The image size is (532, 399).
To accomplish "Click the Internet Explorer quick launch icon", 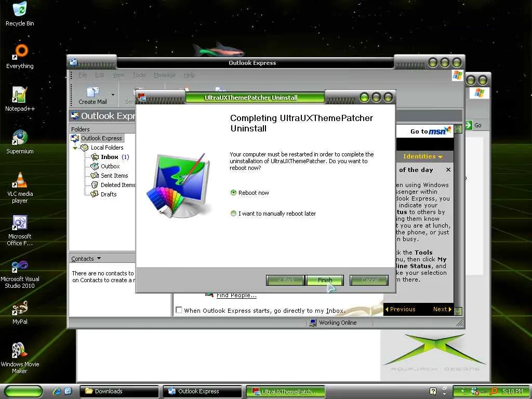I will (57, 391).
